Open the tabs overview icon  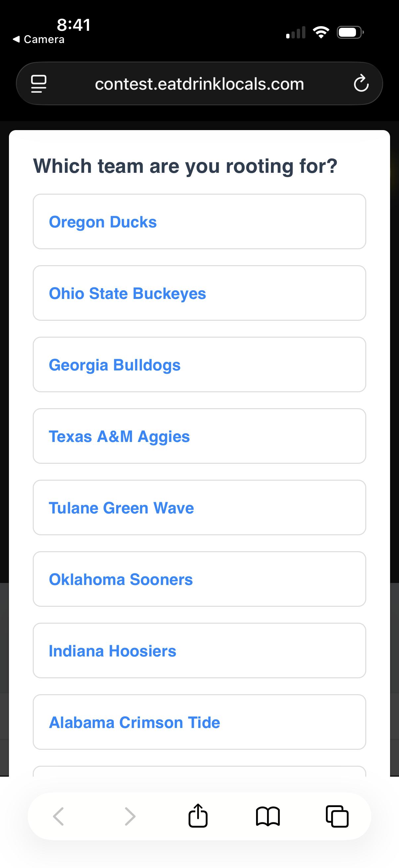pyautogui.click(x=337, y=816)
